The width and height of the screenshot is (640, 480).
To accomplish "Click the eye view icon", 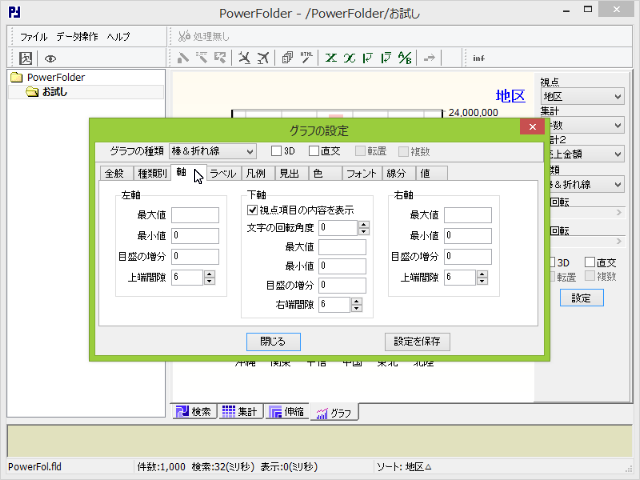I will click(x=50, y=59).
